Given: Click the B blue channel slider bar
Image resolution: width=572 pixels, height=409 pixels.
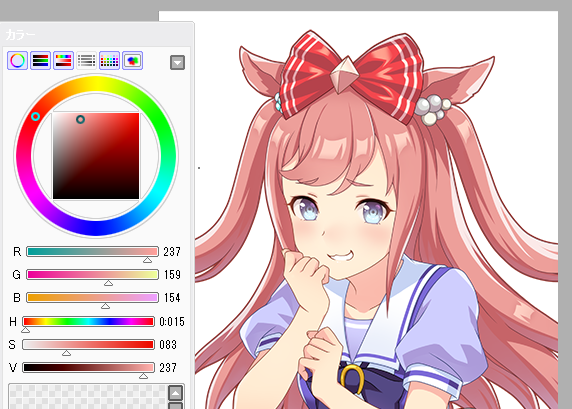Looking at the screenshot, I should tap(92, 297).
